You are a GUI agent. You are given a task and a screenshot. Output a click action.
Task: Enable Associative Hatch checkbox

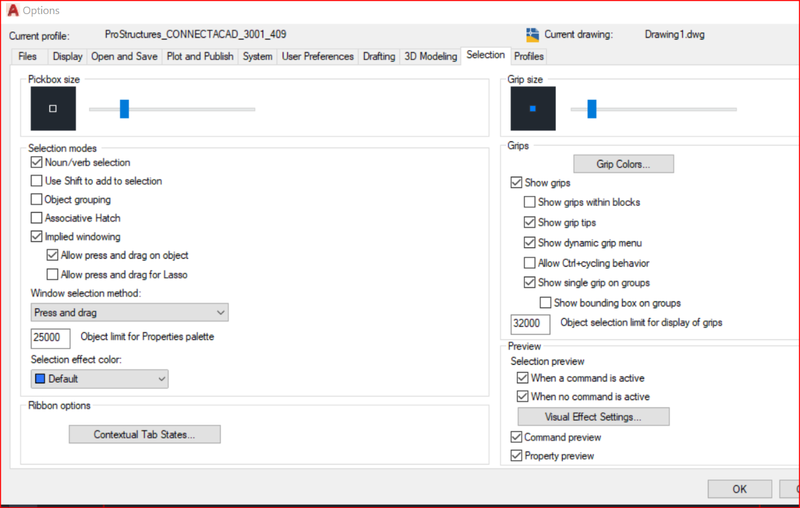[x=36, y=218]
